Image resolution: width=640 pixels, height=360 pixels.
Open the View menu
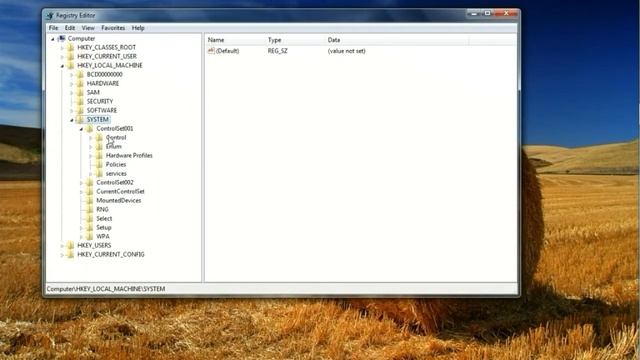click(88, 28)
